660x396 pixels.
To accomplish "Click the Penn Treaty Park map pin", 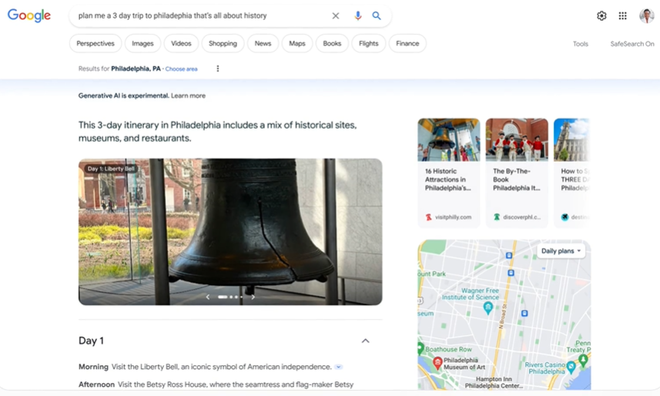I will coord(583,360).
